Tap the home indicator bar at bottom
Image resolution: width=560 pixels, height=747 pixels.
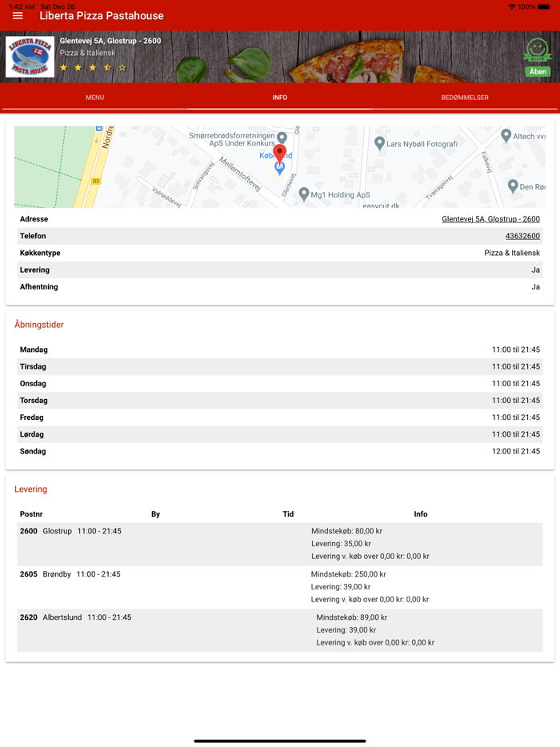[x=280, y=741]
